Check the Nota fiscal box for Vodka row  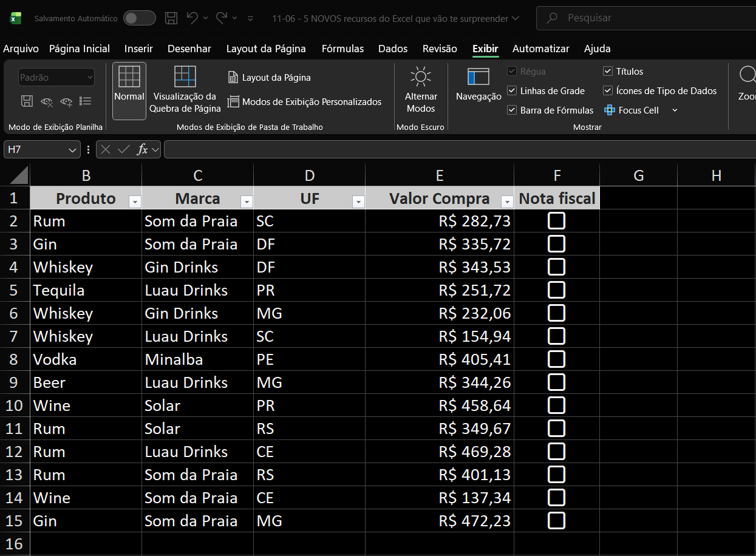556,359
